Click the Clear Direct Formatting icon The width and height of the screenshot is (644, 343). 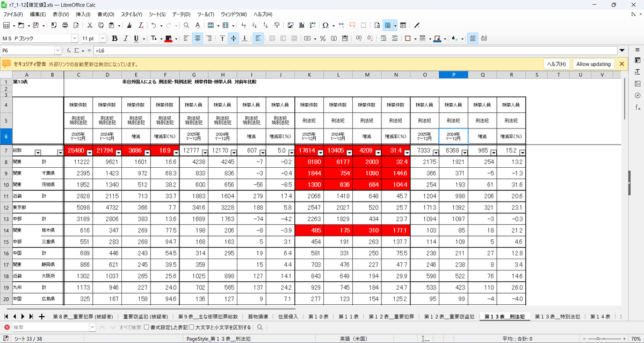coord(141,25)
